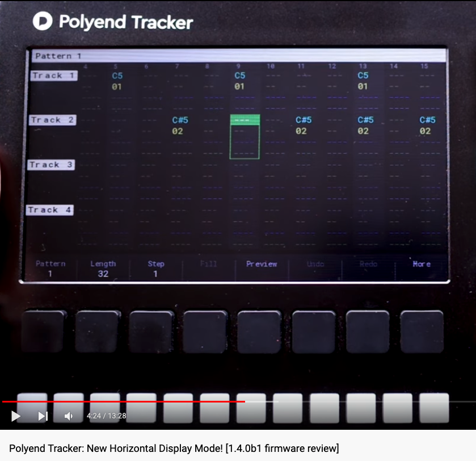Click the round Polyend logo icon
Image resolution: width=476 pixels, height=461 pixels.
43,21
